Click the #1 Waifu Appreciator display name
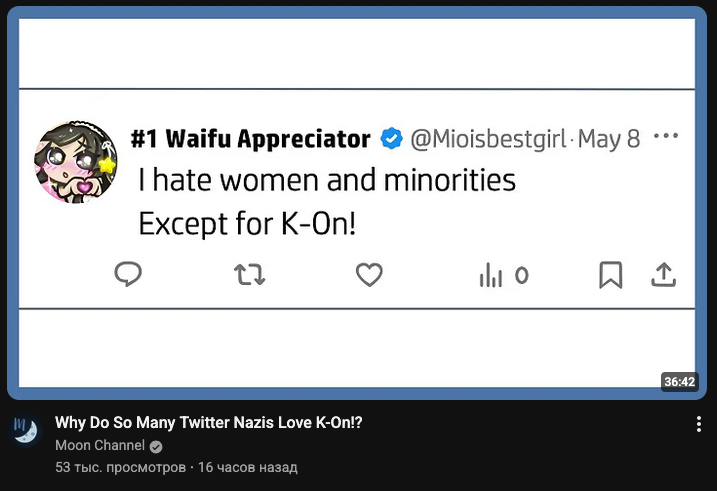 click(x=250, y=139)
